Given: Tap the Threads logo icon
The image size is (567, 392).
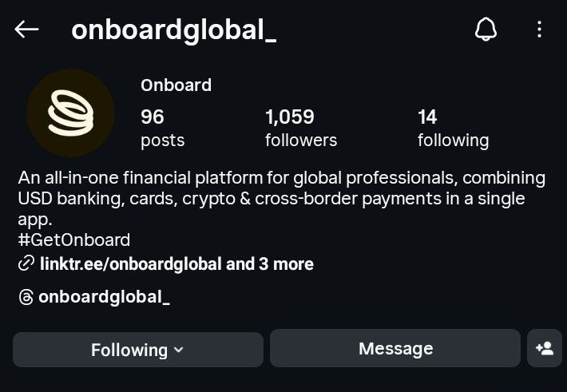Looking at the screenshot, I should (26, 298).
